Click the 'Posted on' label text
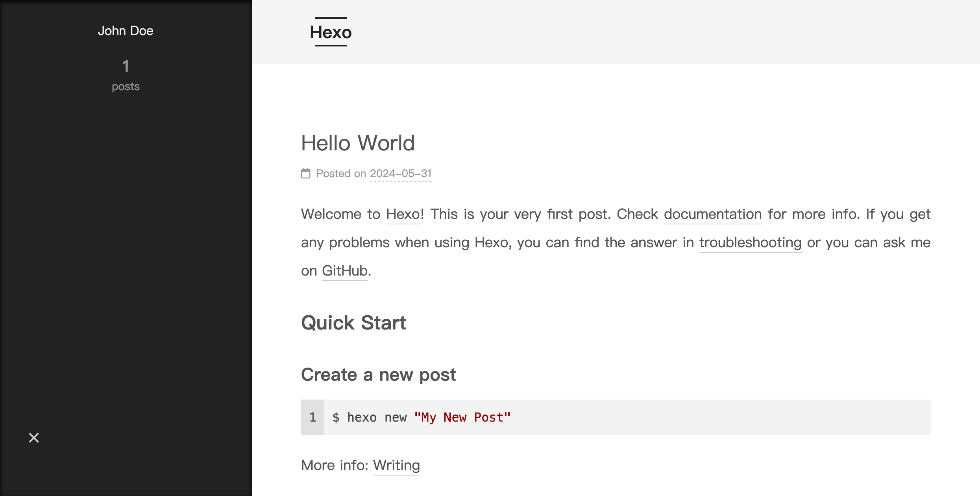 (x=341, y=174)
